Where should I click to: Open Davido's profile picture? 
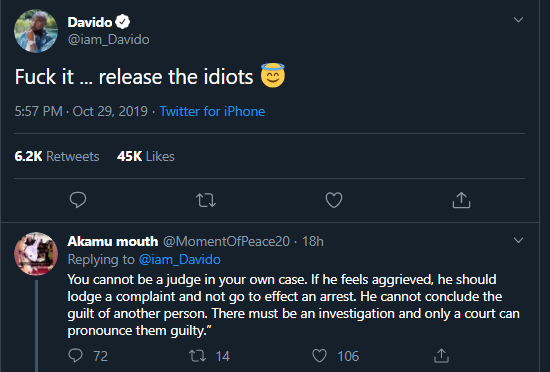pos(36,31)
